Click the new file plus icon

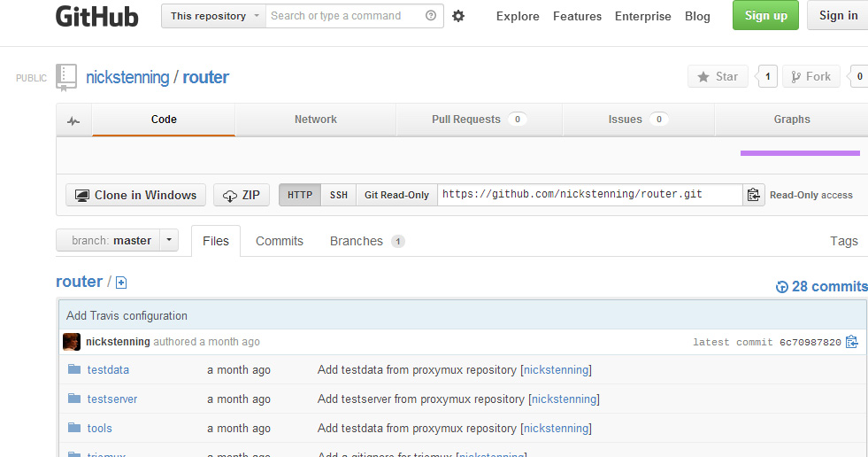coord(121,283)
